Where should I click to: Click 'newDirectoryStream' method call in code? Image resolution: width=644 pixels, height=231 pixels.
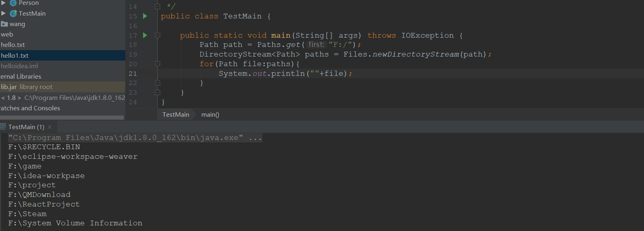(416, 54)
